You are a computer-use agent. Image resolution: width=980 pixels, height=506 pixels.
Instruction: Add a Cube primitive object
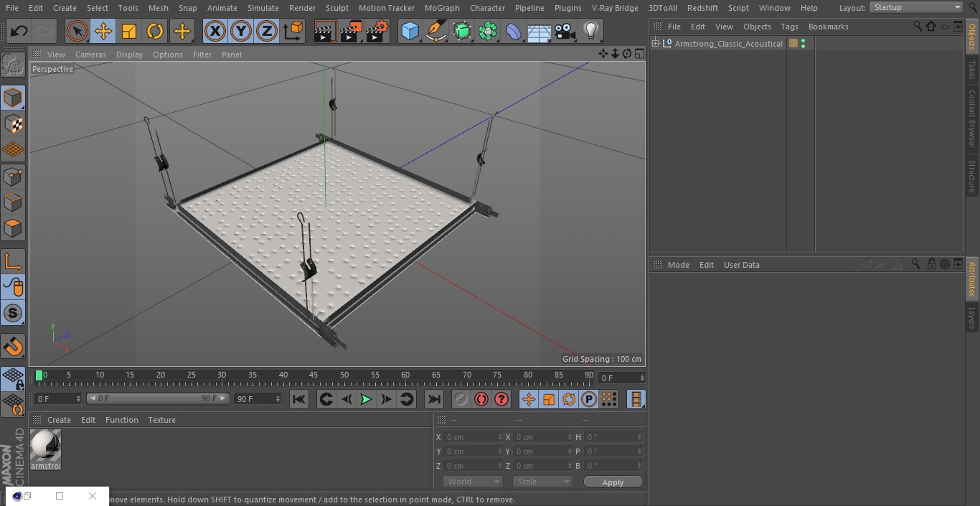(410, 31)
